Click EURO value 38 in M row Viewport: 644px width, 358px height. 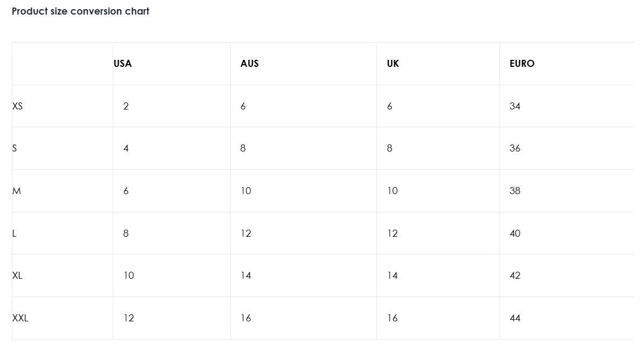[x=515, y=191]
